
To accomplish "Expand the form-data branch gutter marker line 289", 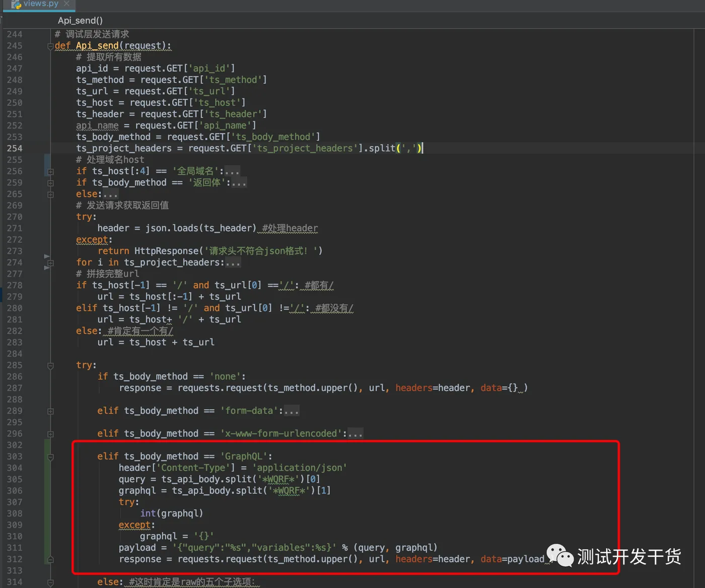I will (50, 411).
